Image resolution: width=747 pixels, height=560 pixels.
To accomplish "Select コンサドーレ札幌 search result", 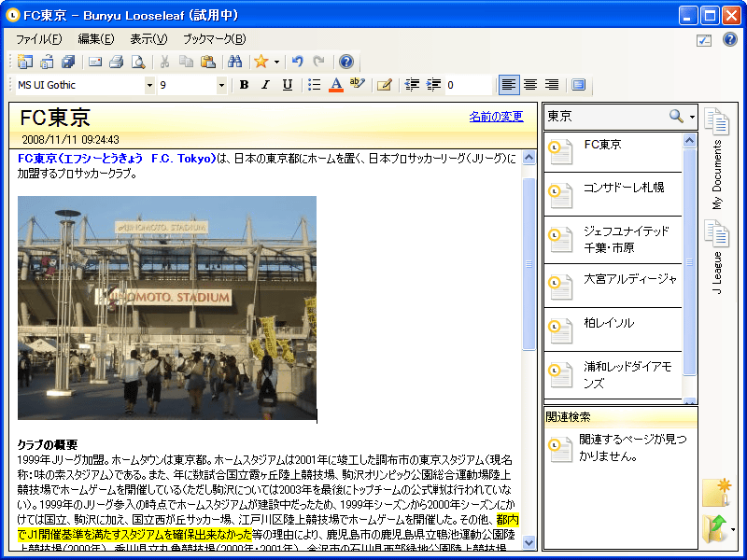I will (x=613, y=194).
